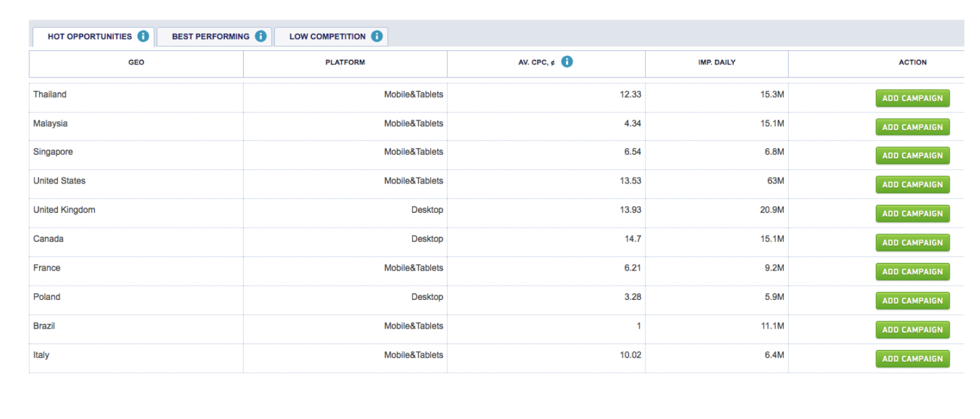Viewport: 980px width, 419px height.
Task: Click the 6.8M daily impressions value
Action: tap(775, 152)
